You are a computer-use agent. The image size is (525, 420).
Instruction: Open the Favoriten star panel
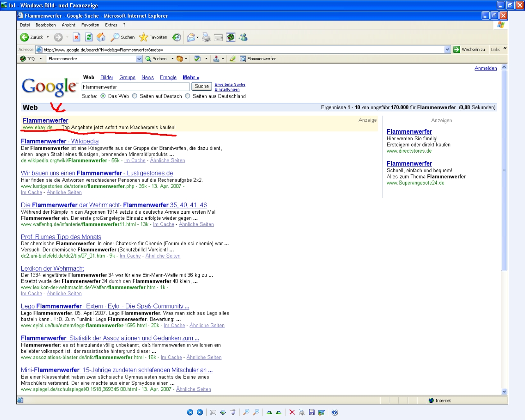tap(153, 37)
